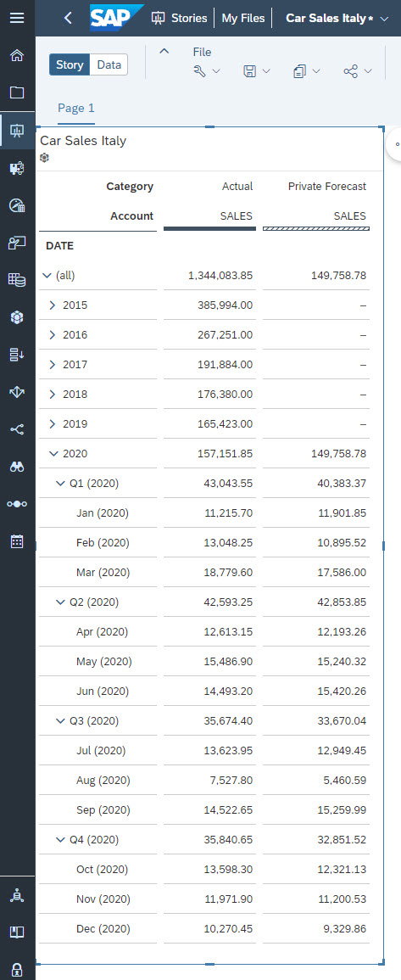Switch to Data view toggle
The width and height of the screenshot is (401, 980).
[x=109, y=64]
